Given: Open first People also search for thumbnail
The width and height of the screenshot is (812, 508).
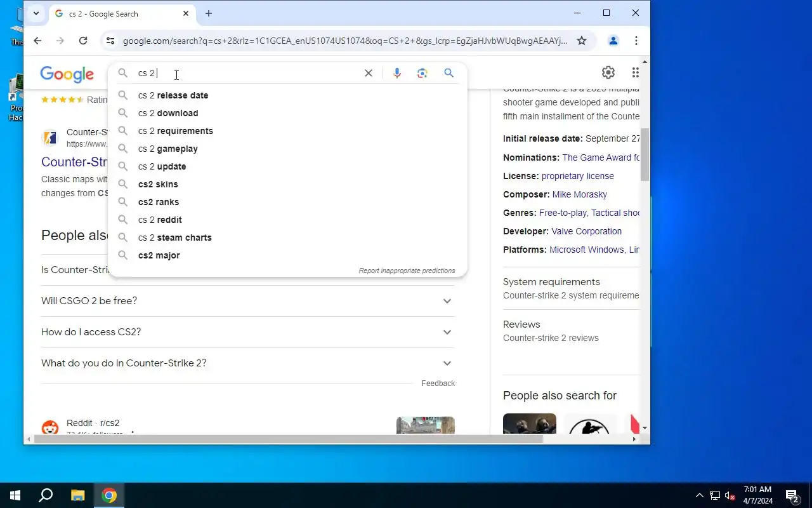Looking at the screenshot, I should pos(530,424).
